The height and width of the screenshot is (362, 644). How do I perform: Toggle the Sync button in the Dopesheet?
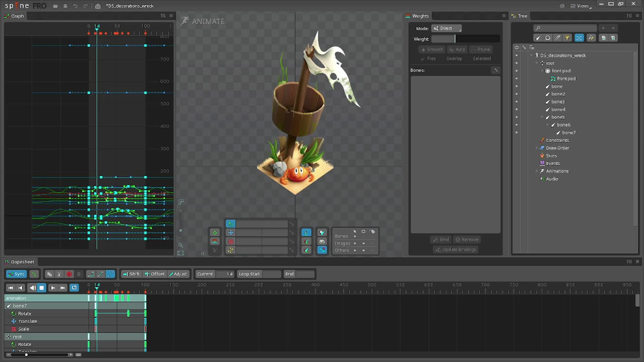16,274
